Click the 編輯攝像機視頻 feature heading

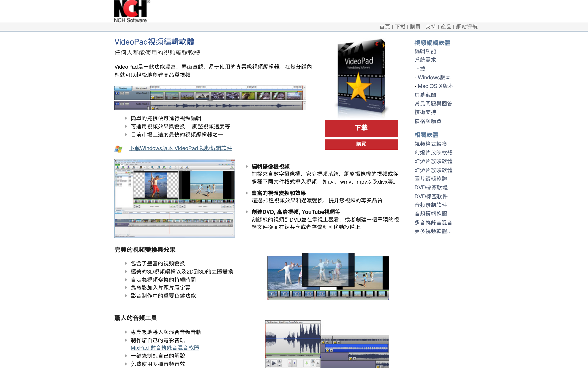point(271,166)
